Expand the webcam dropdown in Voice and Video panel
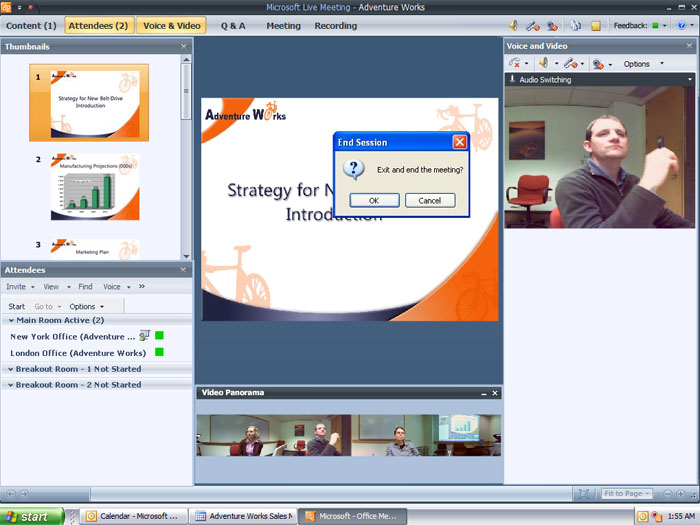This screenshot has height=525, width=700. click(x=610, y=65)
